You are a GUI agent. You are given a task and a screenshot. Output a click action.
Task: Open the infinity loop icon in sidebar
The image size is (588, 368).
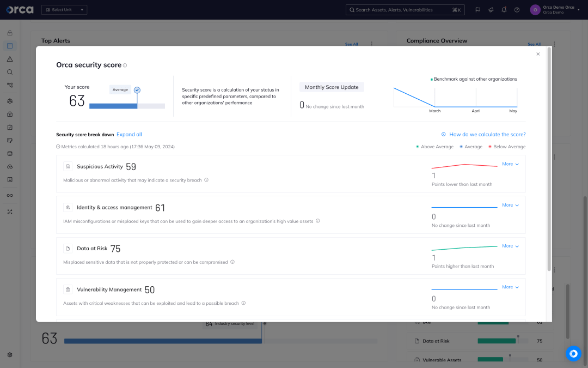(x=10, y=195)
